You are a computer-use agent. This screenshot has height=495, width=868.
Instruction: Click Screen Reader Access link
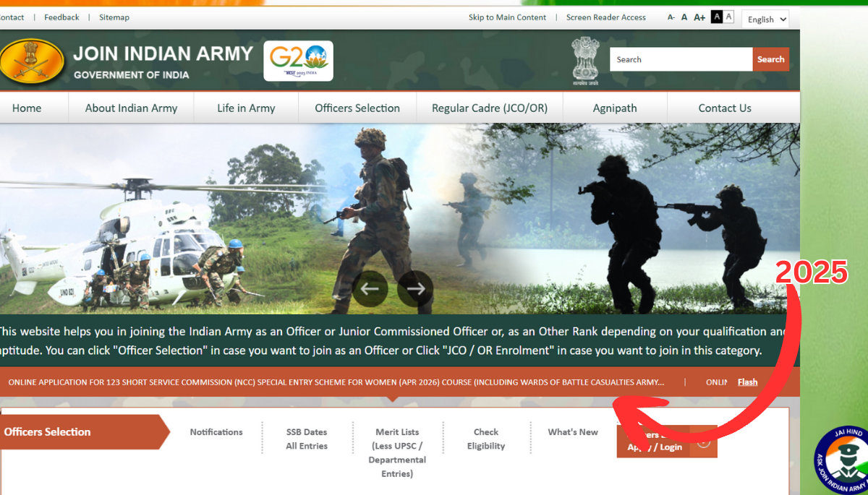click(606, 17)
